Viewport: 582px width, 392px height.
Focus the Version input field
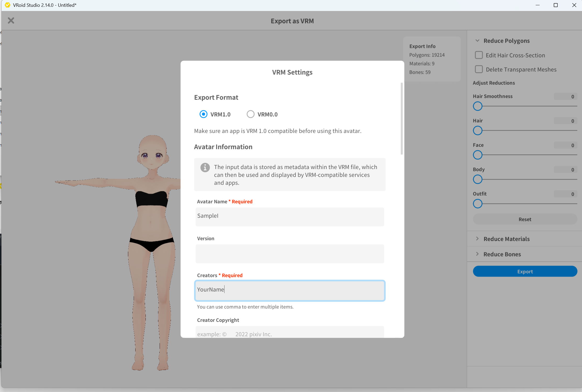tap(290, 254)
